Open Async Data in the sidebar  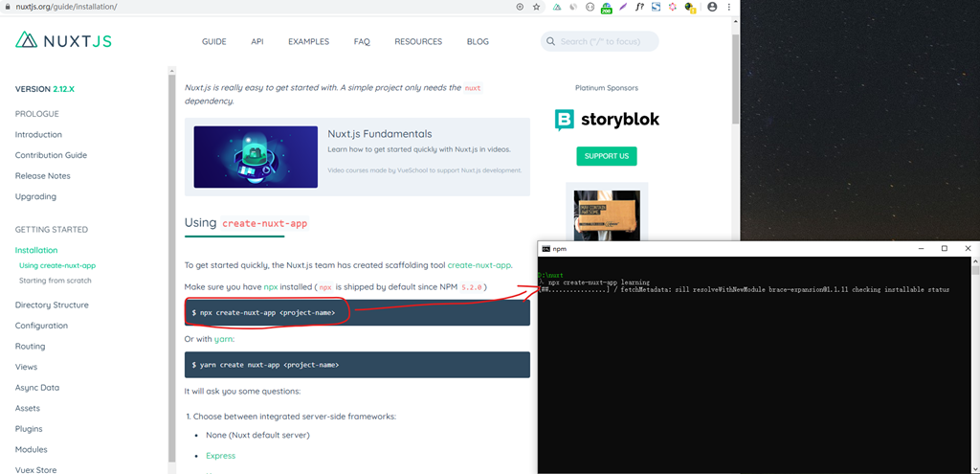point(37,388)
